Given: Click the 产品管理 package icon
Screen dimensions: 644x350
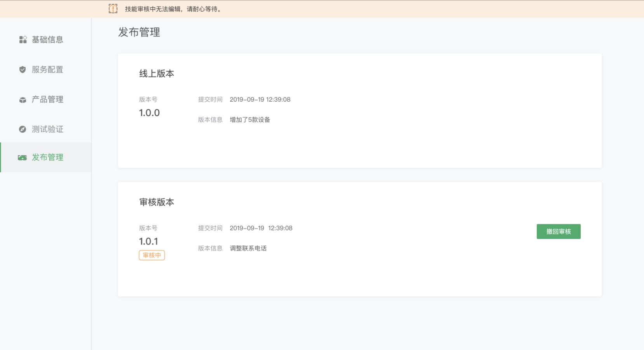Looking at the screenshot, I should [x=23, y=99].
